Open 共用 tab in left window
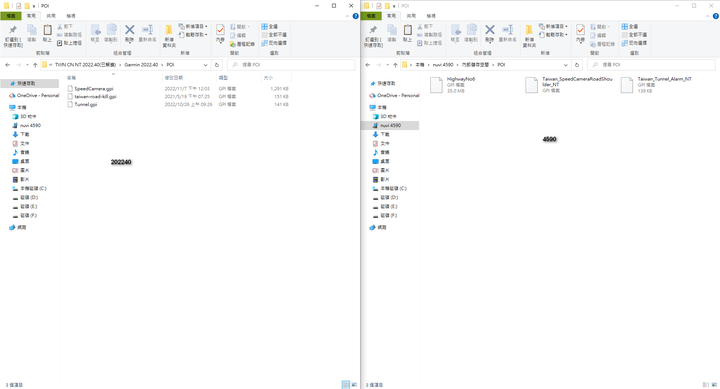The height and width of the screenshot is (389, 720). click(x=51, y=16)
